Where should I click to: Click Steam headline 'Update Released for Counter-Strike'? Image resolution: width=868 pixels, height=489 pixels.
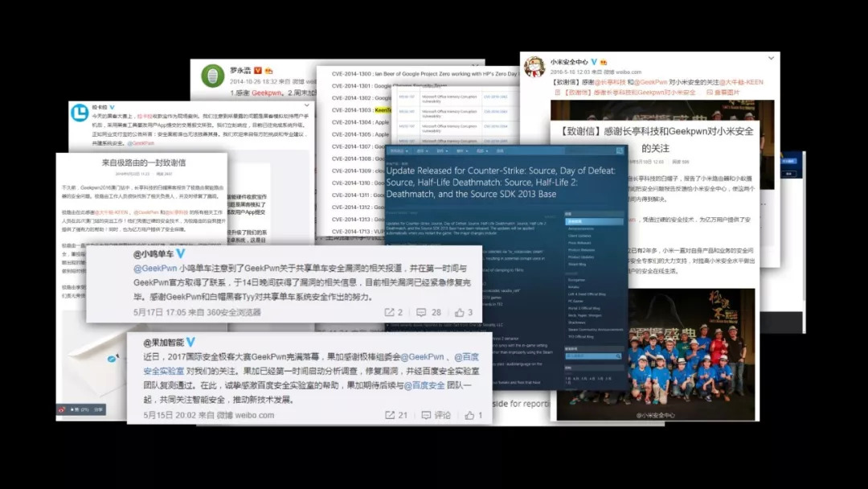point(501,183)
